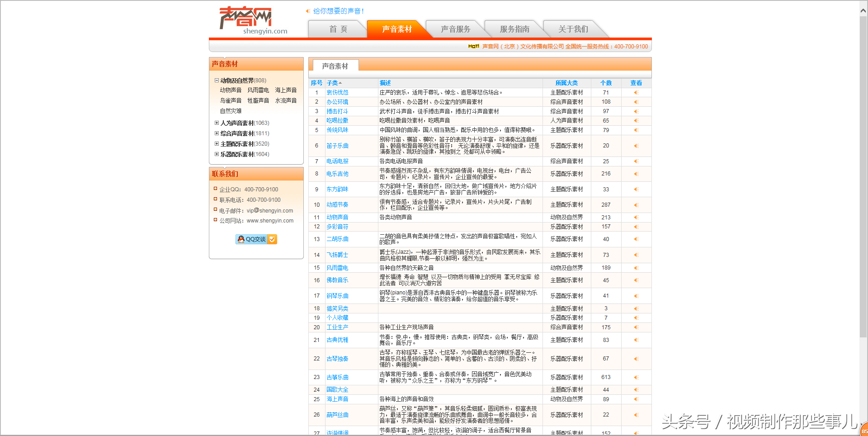Viewport: 868px width, 436px height.
Task: Click sidebar link 鸟雀声音
Action: pyautogui.click(x=231, y=100)
